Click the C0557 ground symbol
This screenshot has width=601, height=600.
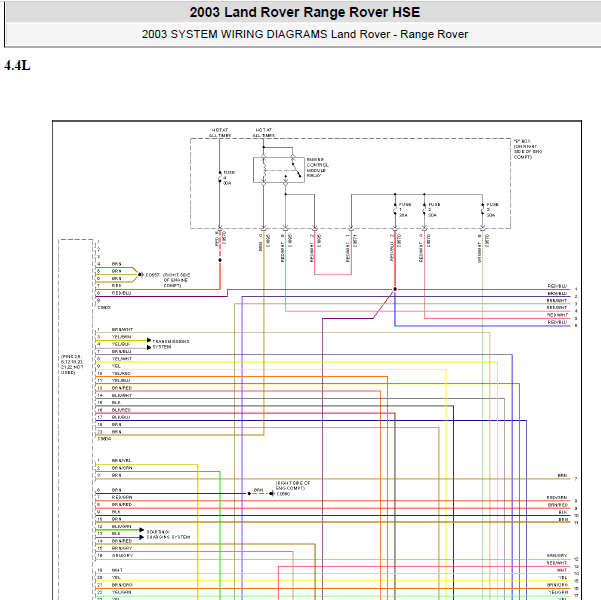click(x=141, y=275)
